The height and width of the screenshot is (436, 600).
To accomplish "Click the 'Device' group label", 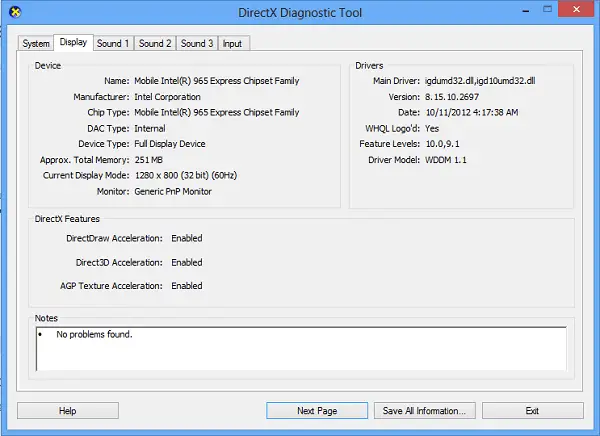I will [48, 65].
